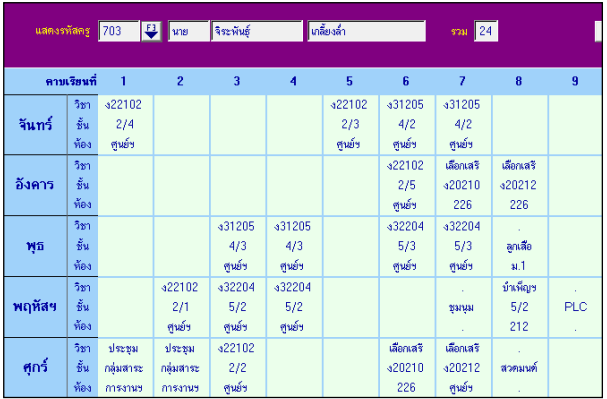This screenshot has width=607, height=399.
Task: Click Friday period 8 สวดมนต์ cell
Action: 520,367
